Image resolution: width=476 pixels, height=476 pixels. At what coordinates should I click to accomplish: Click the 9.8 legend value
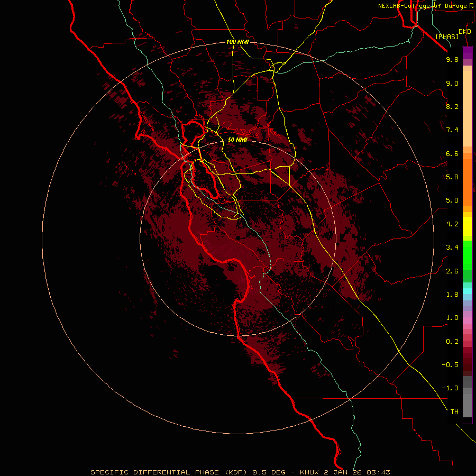point(452,59)
